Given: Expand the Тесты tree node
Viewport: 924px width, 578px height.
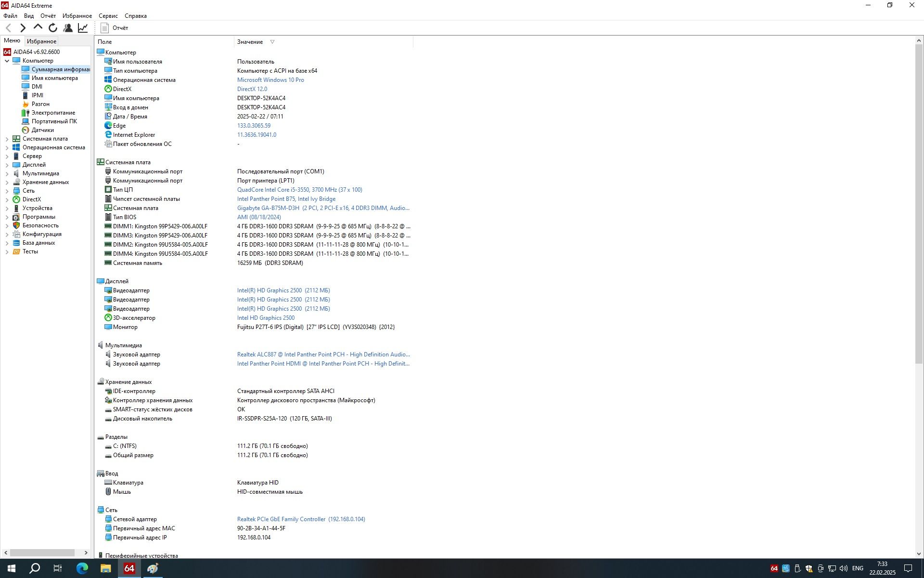Looking at the screenshot, I should (x=7, y=251).
